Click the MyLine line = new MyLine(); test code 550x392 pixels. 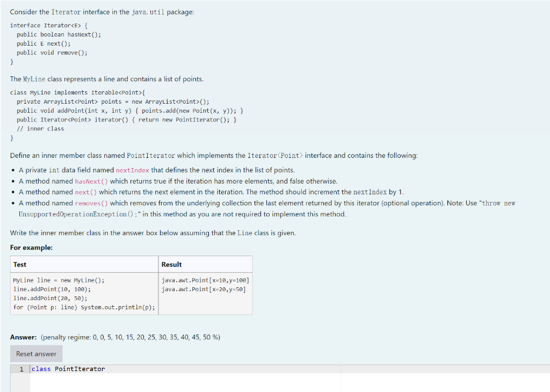(59, 280)
